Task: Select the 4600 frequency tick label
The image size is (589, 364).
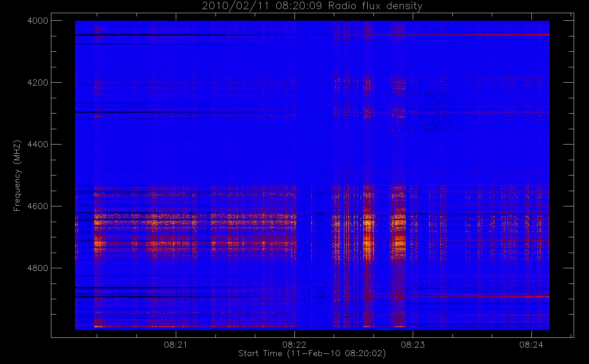Action: pyautogui.click(x=38, y=206)
